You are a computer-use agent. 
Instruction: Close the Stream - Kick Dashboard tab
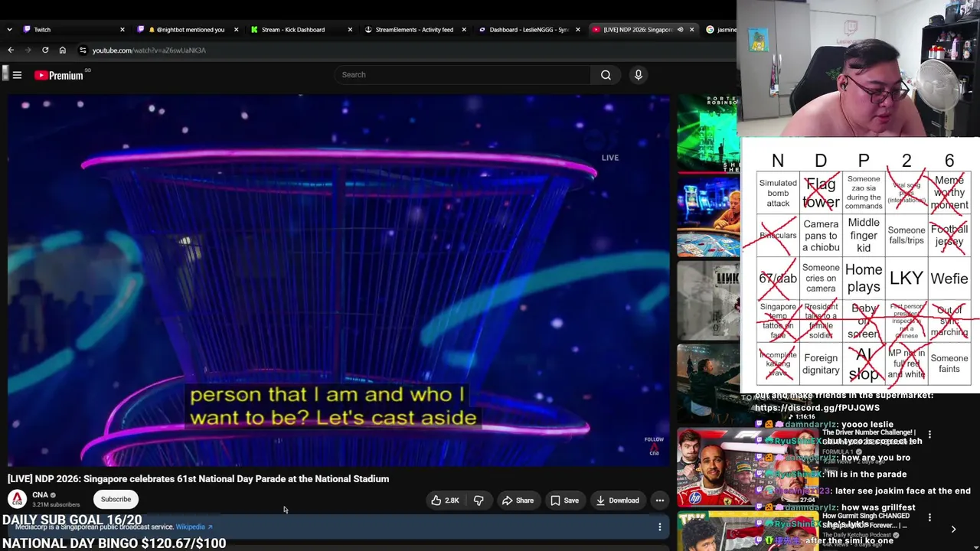pyautogui.click(x=350, y=30)
